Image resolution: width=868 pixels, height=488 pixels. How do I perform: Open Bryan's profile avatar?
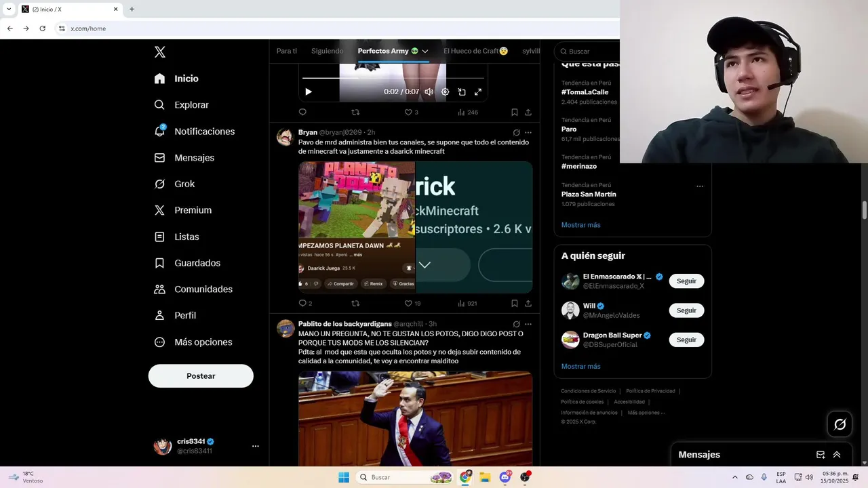pos(285,137)
